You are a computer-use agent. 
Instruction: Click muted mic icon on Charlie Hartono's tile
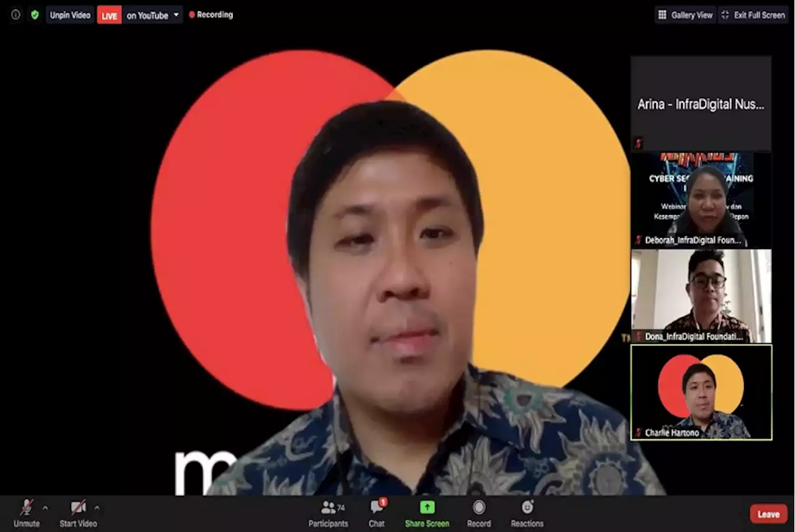pos(638,433)
